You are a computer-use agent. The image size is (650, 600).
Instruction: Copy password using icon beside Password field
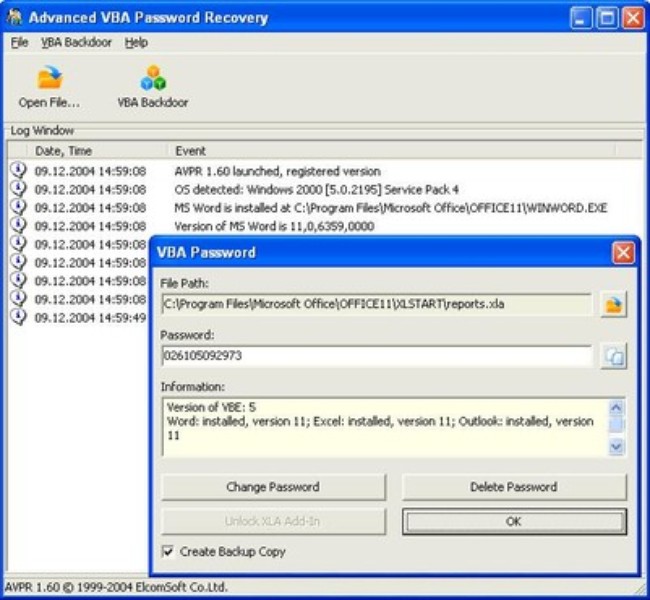(x=613, y=356)
